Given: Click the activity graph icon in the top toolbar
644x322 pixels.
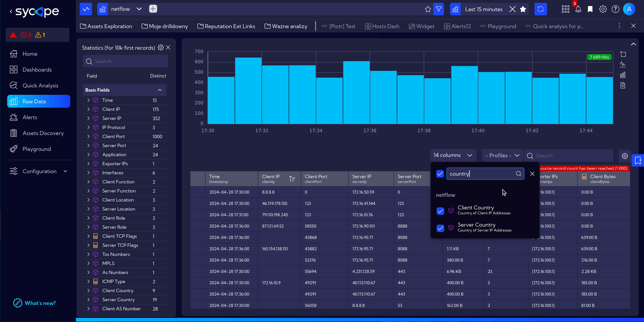Looking at the screenshot, I should [x=86, y=9].
